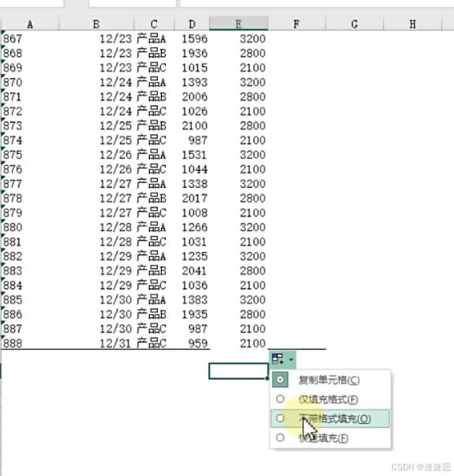Click cell with value 2006
Screen dimensions: 454x476
pos(192,97)
